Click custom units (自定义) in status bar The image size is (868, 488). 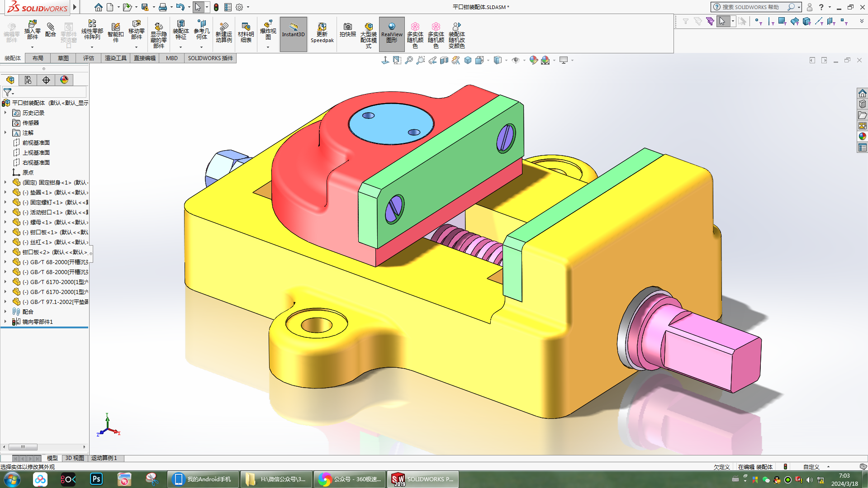pos(811,467)
